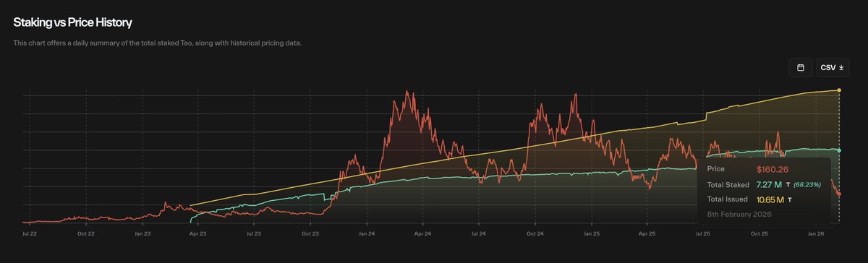Click the 'Jul 23' axis label

coord(253,233)
